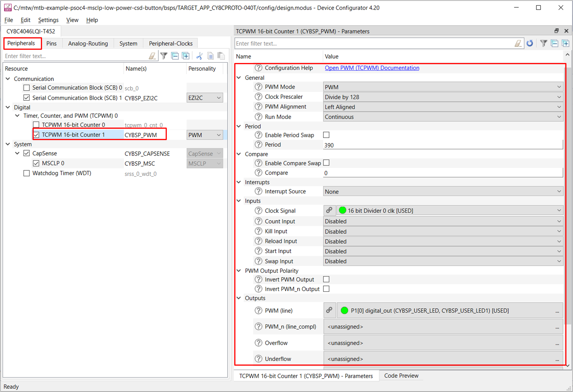Image resolution: width=573 pixels, height=392 pixels.
Task: Click the Parameters filter text field
Action: click(x=375, y=44)
